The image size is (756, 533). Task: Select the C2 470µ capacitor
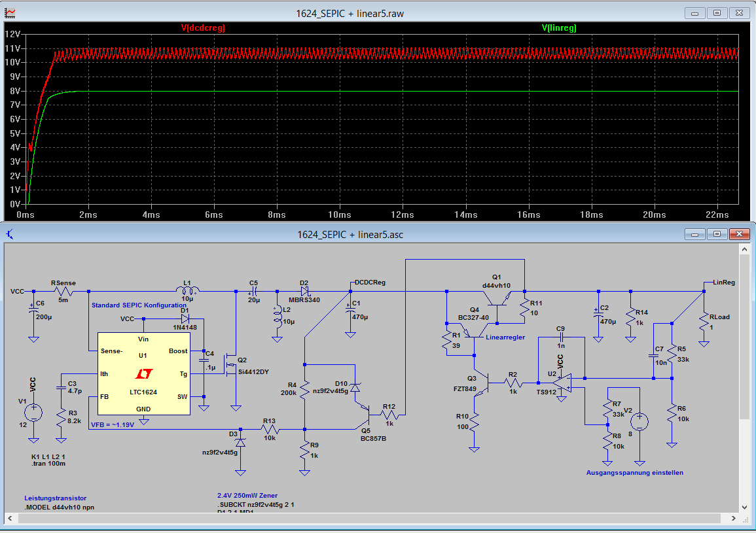pos(598,314)
